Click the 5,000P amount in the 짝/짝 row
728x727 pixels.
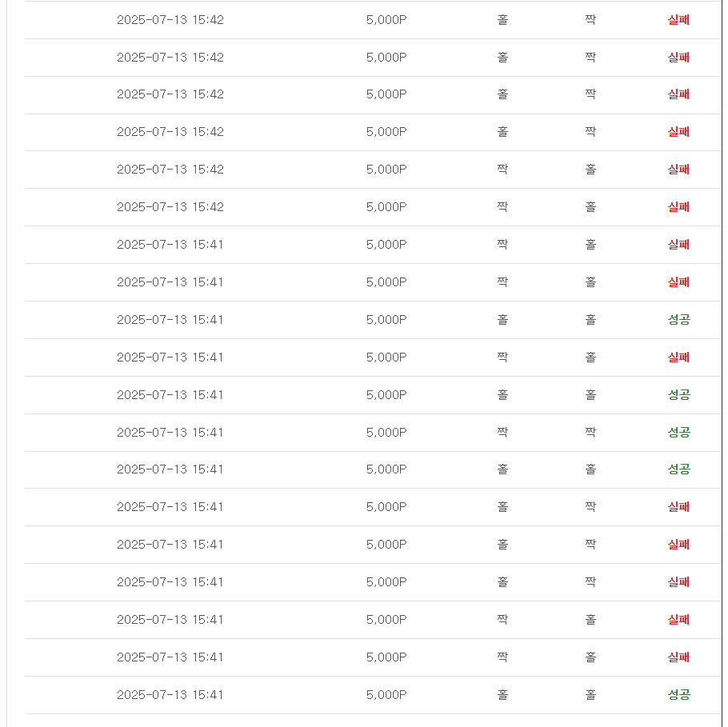pyautogui.click(x=386, y=432)
